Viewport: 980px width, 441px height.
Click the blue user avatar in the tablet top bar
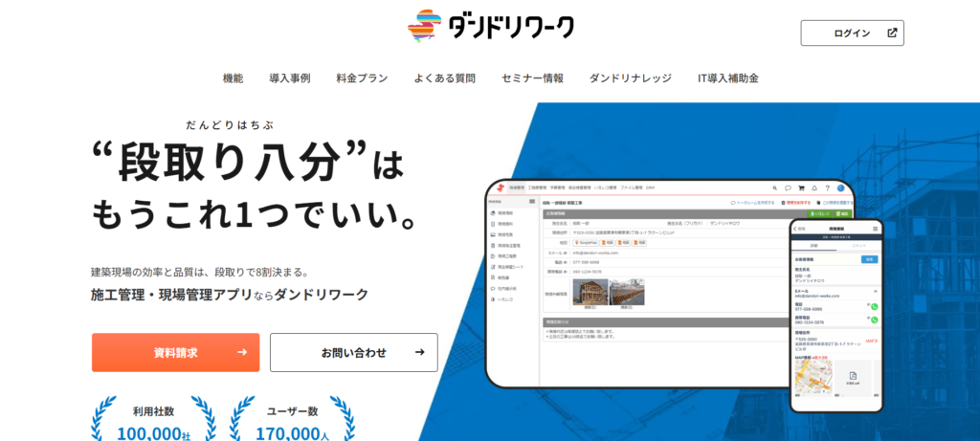[840, 188]
